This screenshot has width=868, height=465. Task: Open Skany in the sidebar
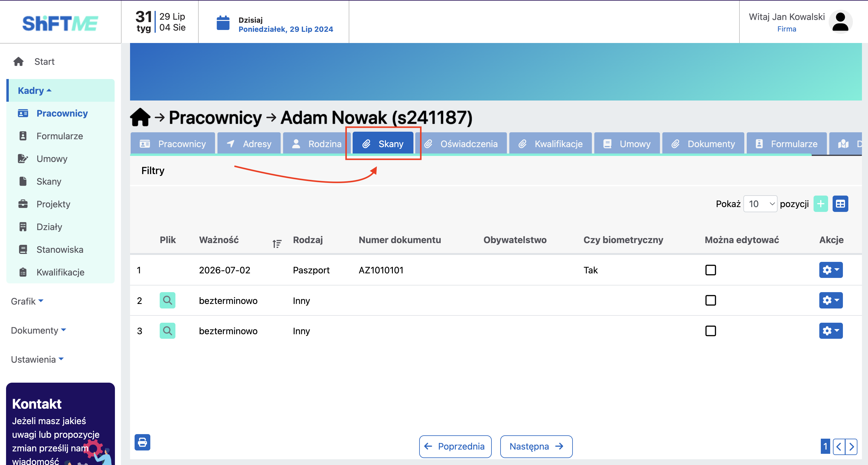pos(49,181)
